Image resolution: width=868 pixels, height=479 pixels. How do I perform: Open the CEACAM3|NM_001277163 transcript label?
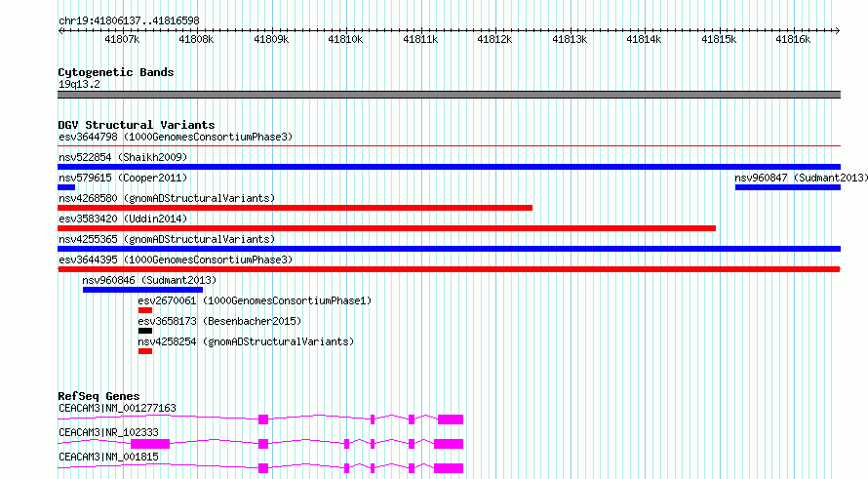[117, 408]
